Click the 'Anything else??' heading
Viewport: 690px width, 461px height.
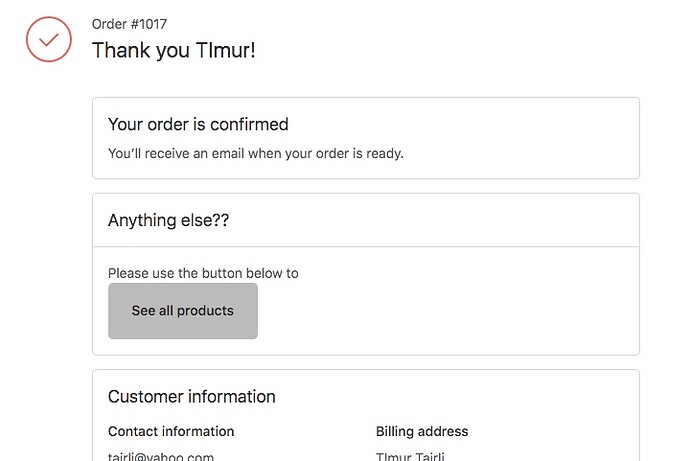(168, 220)
